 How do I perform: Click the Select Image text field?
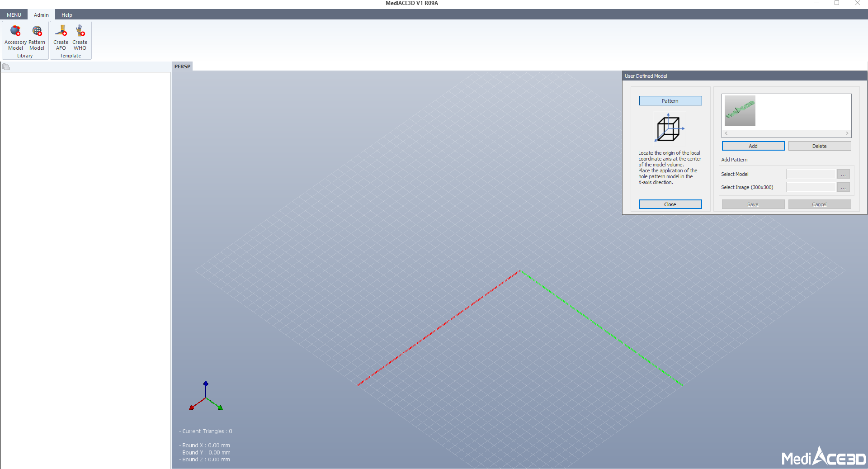(811, 187)
